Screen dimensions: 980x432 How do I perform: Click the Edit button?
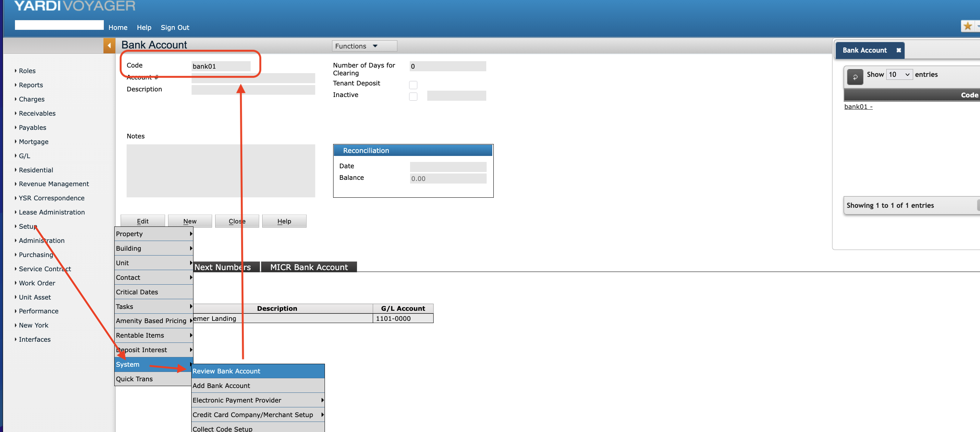[143, 221]
